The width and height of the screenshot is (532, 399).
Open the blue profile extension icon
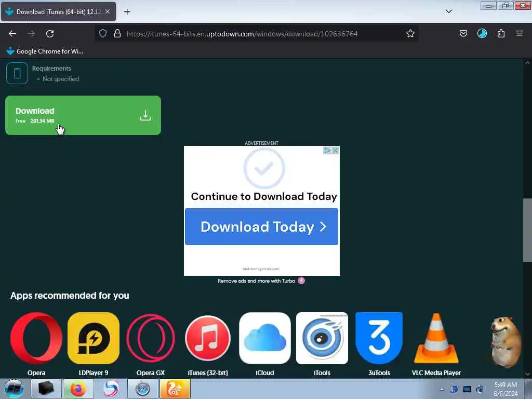[482, 33]
